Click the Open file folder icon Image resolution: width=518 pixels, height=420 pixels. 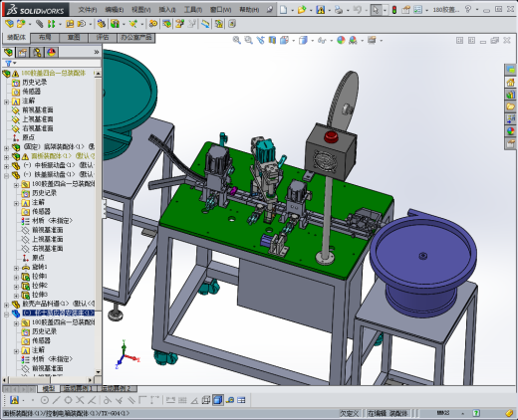point(302,10)
